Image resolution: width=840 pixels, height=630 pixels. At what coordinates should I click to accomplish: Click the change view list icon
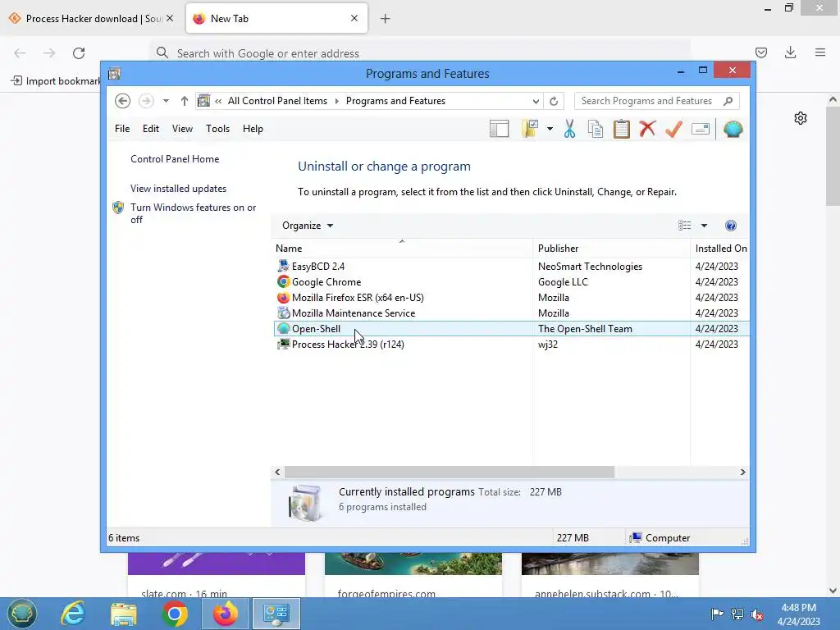[x=685, y=226]
